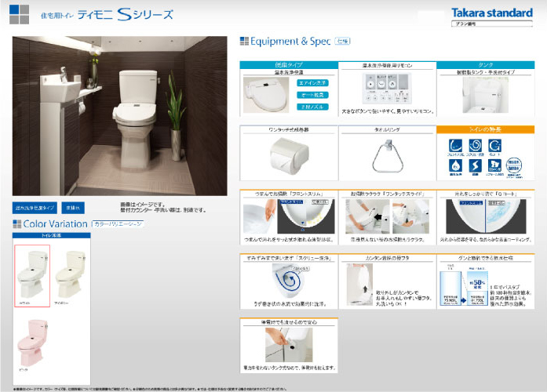Click the warm-water washing seat image
Image resolution: width=547 pixels, height=392 pixels.
[x=266, y=94]
